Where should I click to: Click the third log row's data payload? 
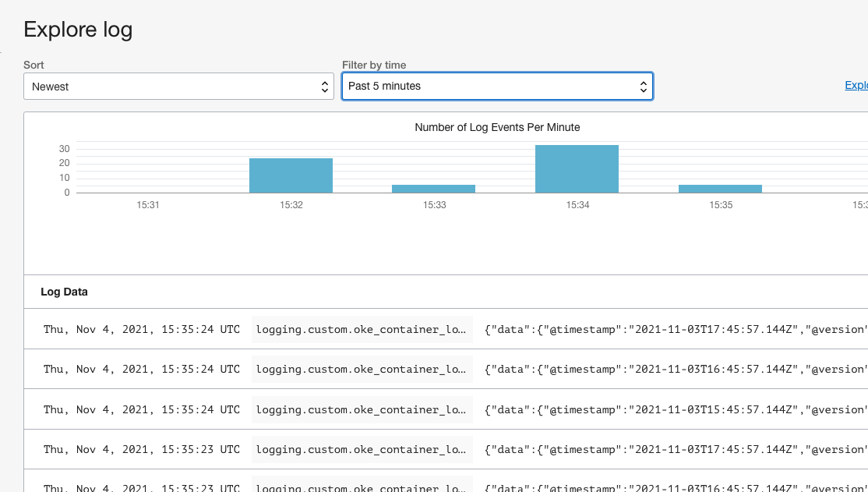coord(674,409)
